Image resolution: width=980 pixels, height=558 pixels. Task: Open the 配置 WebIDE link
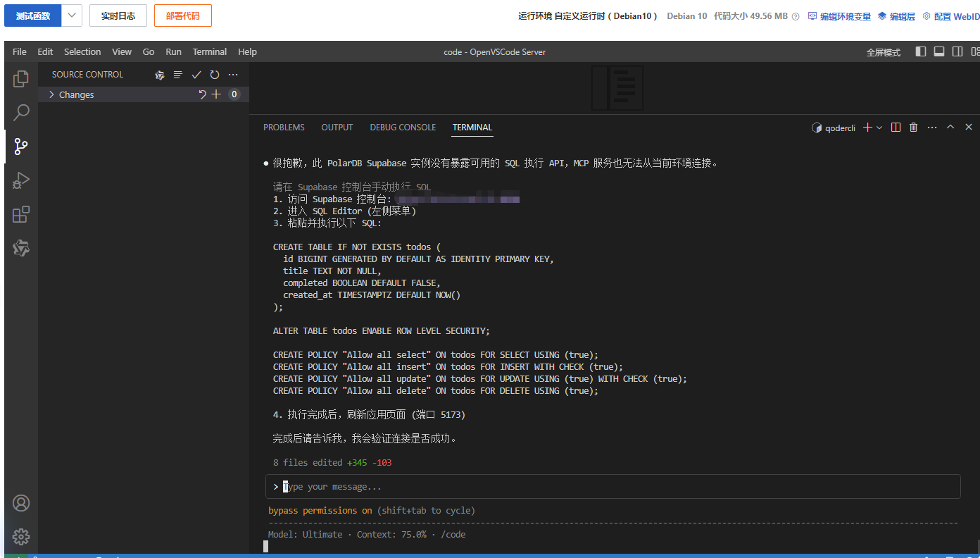(x=951, y=16)
